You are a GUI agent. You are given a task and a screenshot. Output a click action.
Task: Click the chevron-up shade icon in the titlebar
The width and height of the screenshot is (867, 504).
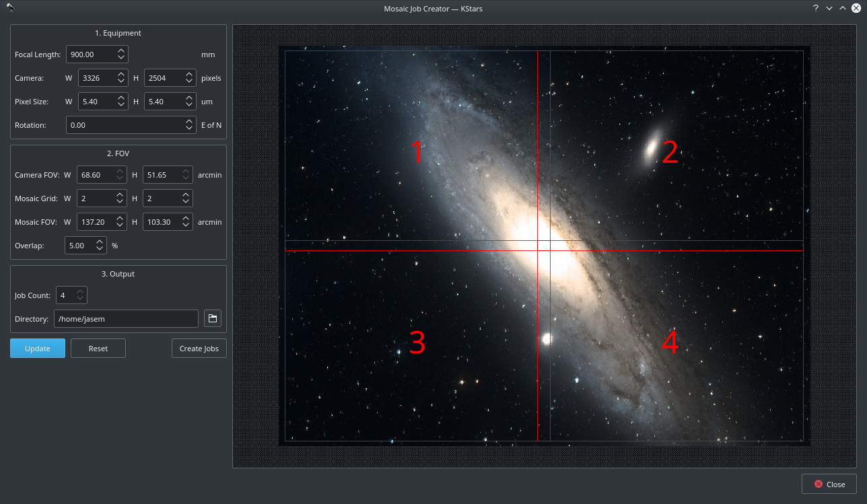coord(843,8)
